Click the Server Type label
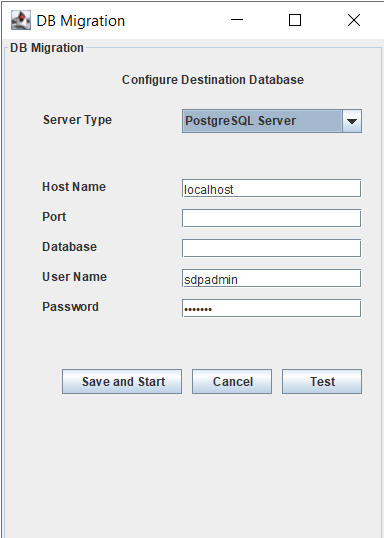 [x=77, y=120]
